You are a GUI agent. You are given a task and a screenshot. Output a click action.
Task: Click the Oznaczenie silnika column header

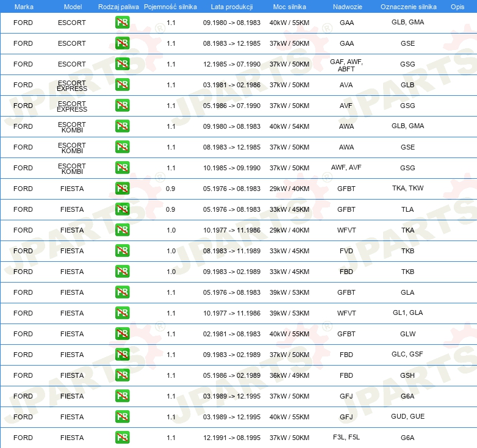click(x=408, y=7)
